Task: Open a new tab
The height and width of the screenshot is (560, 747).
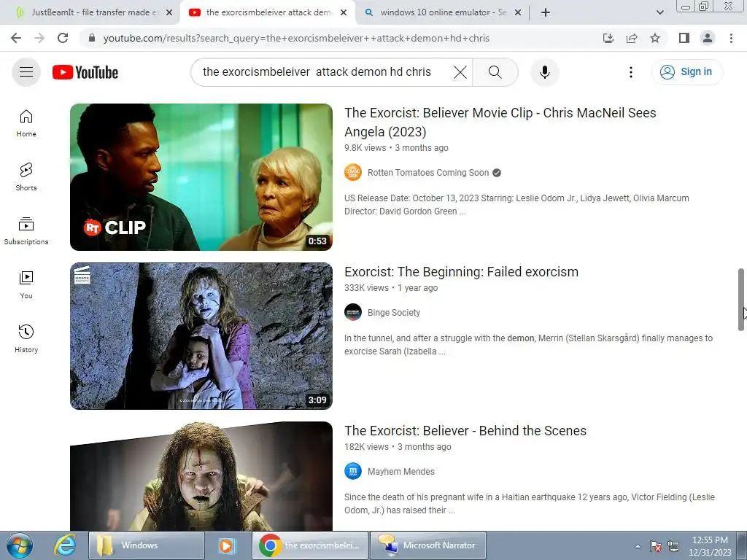Action: (x=546, y=12)
